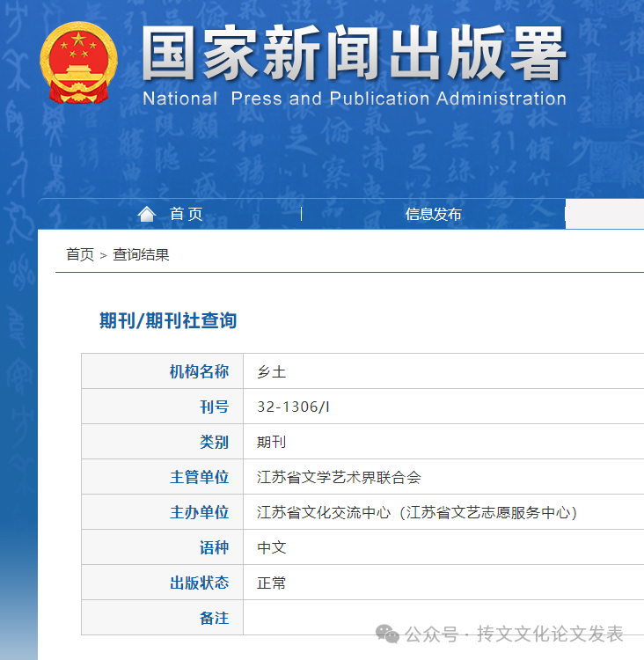Select the 刊号 label cell
This screenshot has height=660, width=644.
[x=163, y=407]
